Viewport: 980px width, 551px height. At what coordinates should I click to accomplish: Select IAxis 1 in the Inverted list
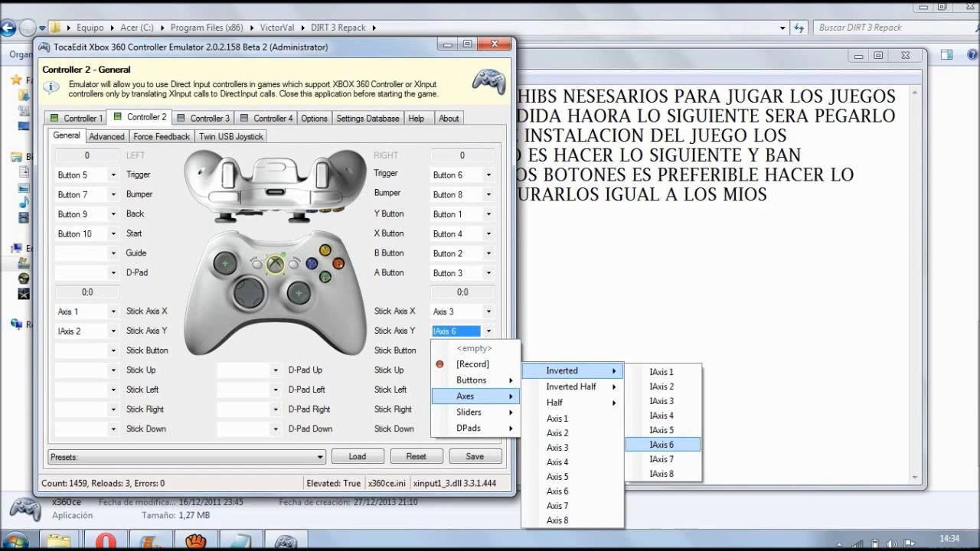coord(663,372)
